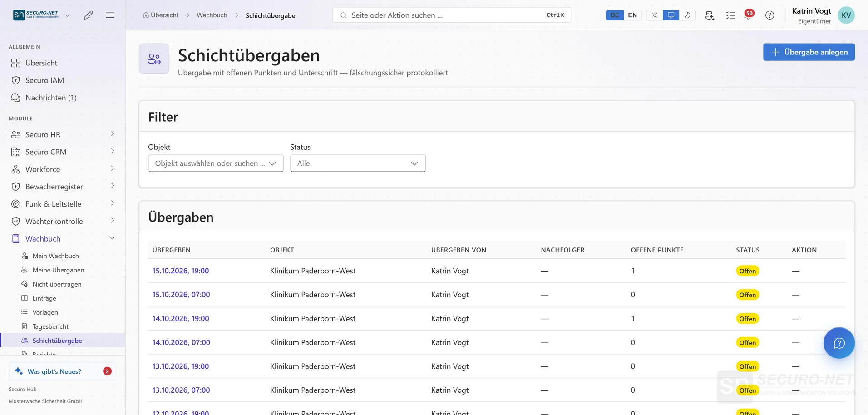This screenshot has width=868, height=415.
Task: Select Schichtübergabe submenu item
Action: 63,340
